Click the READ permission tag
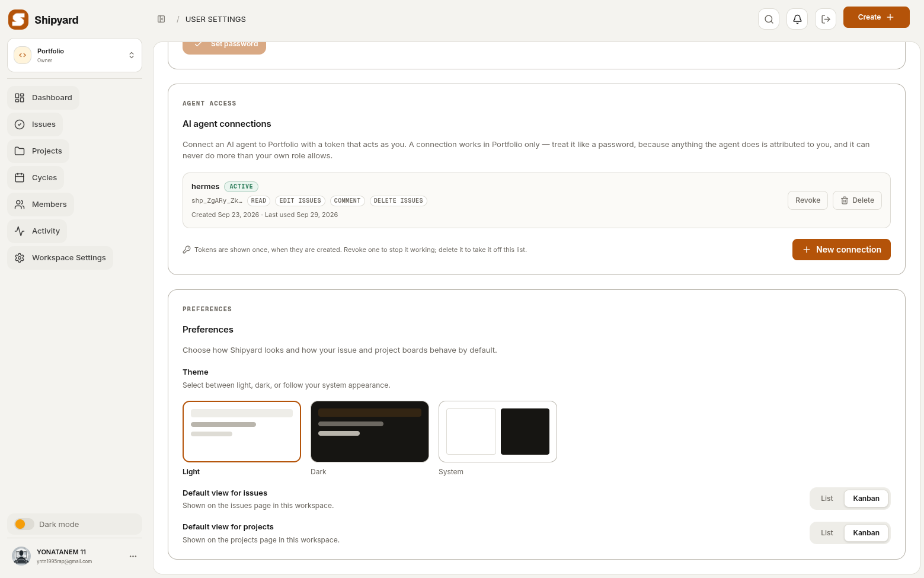 tap(258, 201)
